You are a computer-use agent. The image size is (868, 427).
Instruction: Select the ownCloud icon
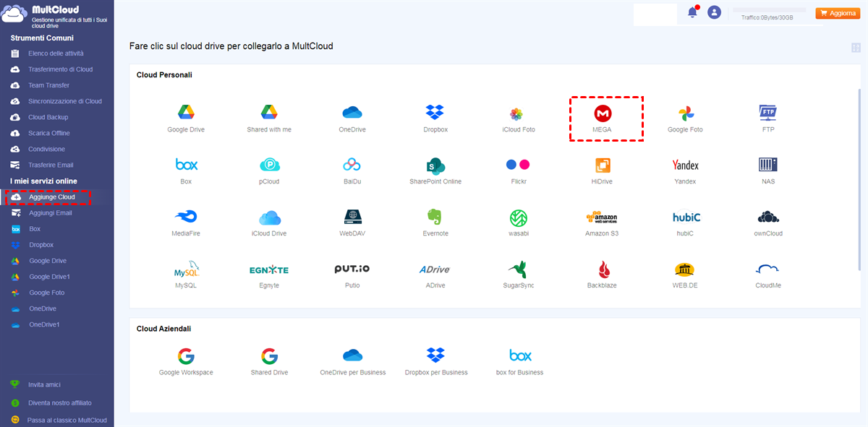coord(768,217)
